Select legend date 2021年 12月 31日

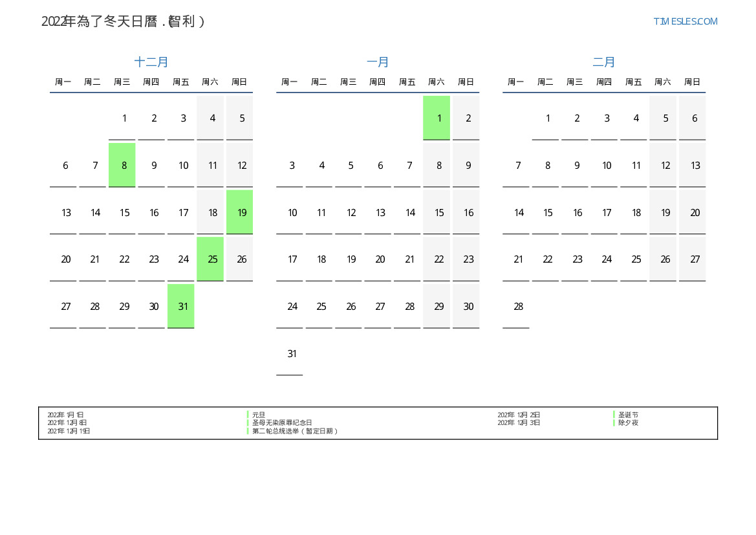(519, 422)
